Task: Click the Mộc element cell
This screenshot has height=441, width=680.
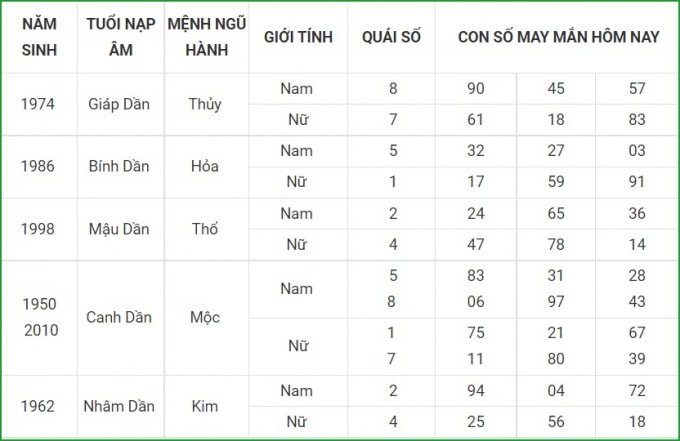Action: (x=205, y=317)
